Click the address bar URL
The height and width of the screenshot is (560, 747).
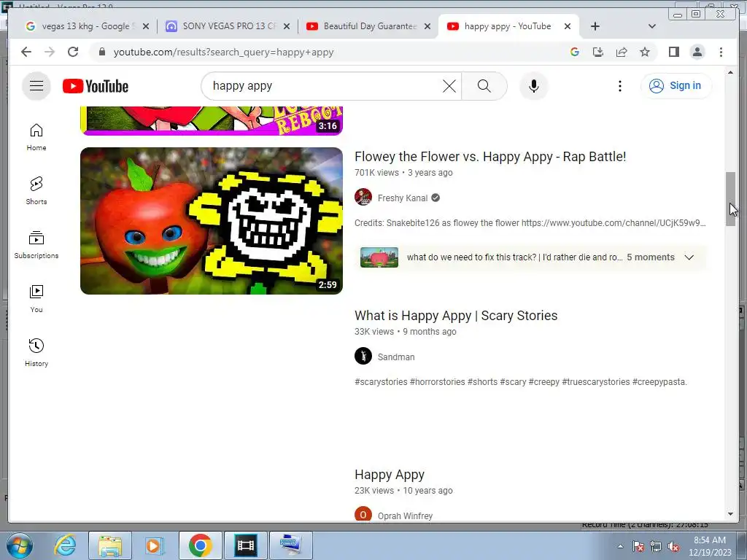click(x=223, y=52)
